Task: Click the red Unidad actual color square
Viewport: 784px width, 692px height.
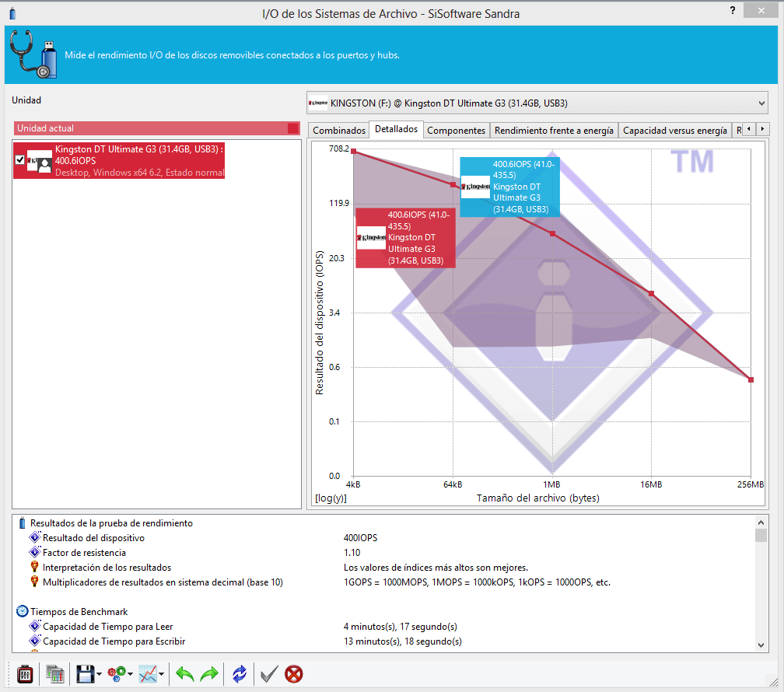Action: click(x=293, y=128)
